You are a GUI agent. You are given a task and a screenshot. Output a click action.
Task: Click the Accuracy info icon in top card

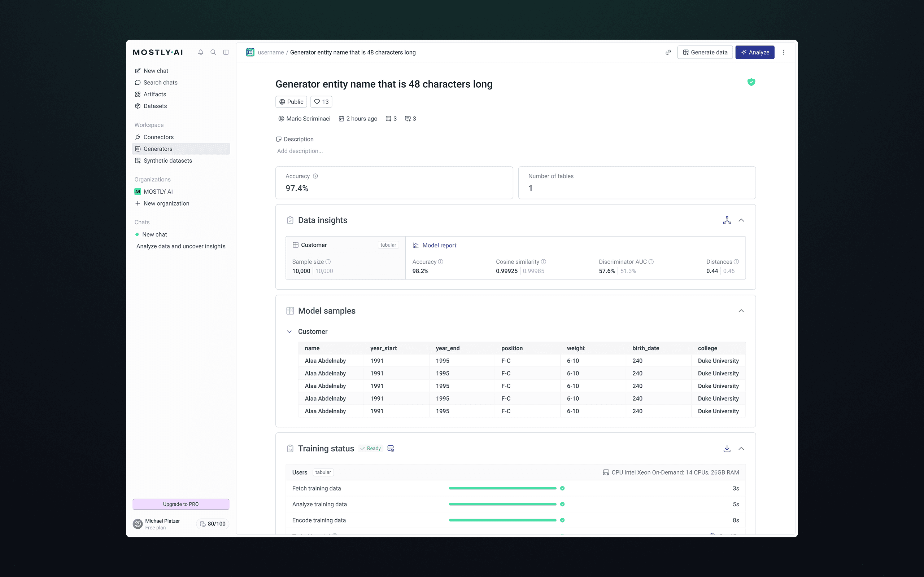point(315,176)
